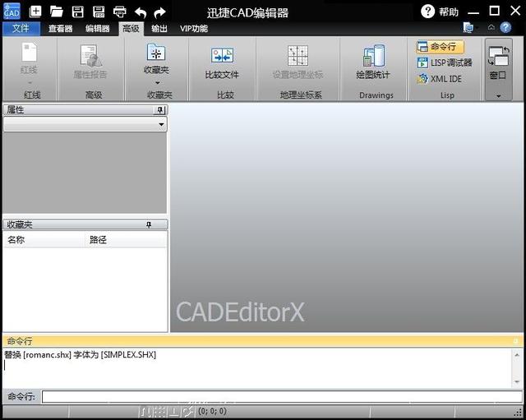Click the window resize grip in the status bar
Image resolution: width=526 pixels, height=420 pixels.
(519, 412)
